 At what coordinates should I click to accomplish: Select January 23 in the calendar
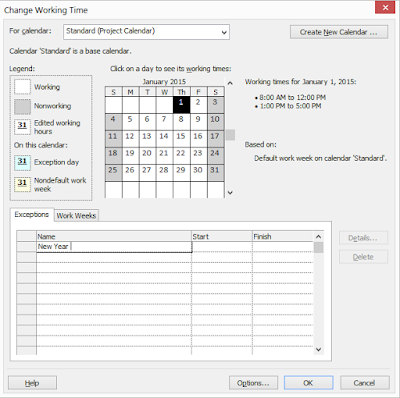click(198, 156)
